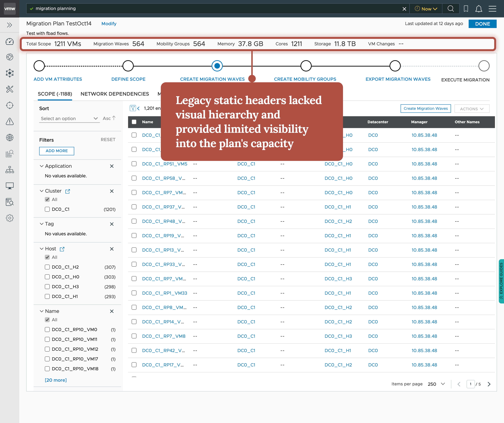Select all rows with header checkbox
The width and height of the screenshot is (504, 423).
pyautogui.click(x=134, y=122)
